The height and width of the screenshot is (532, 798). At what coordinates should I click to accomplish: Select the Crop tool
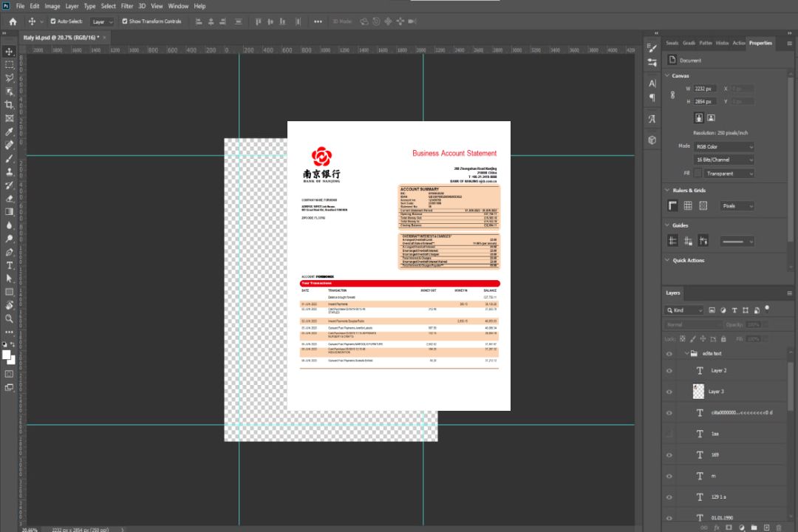[9, 105]
